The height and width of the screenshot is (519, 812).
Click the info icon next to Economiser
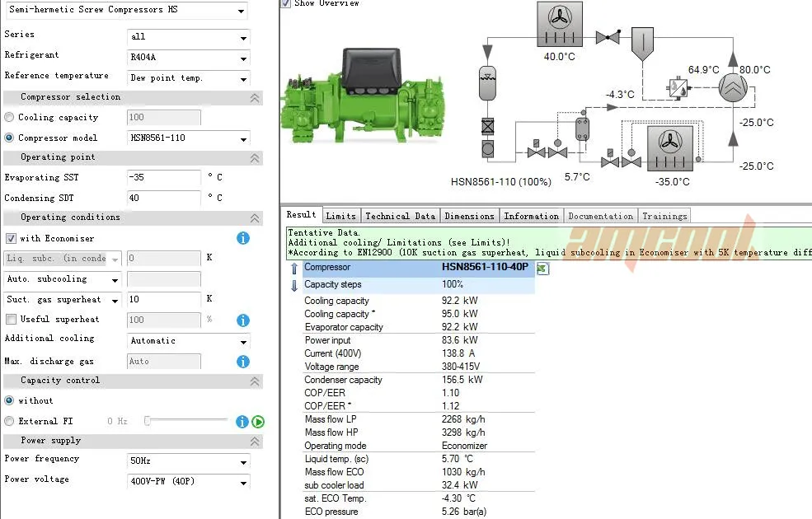point(243,238)
